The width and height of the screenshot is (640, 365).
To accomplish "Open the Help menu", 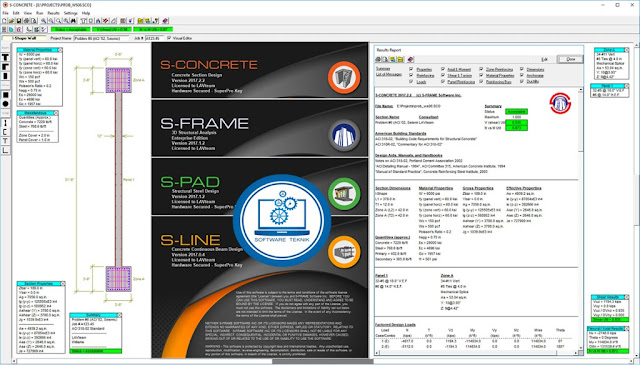I will coord(86,13).
